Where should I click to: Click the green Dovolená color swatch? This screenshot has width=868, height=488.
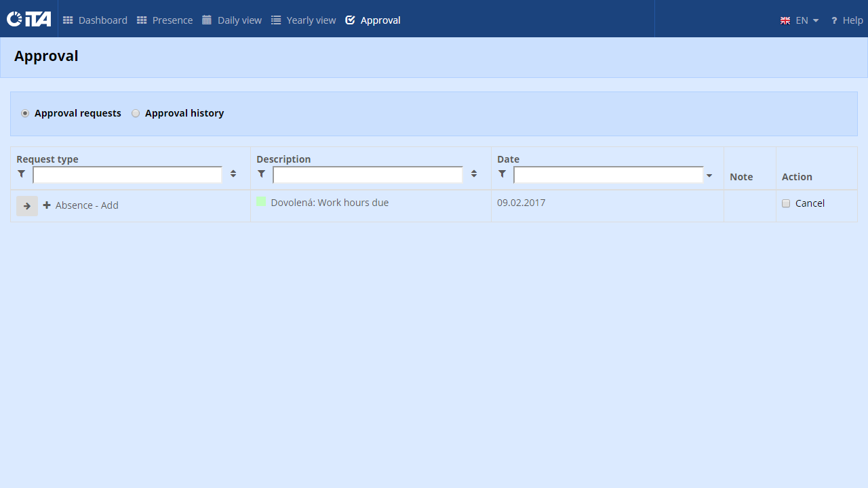(261, 202)
